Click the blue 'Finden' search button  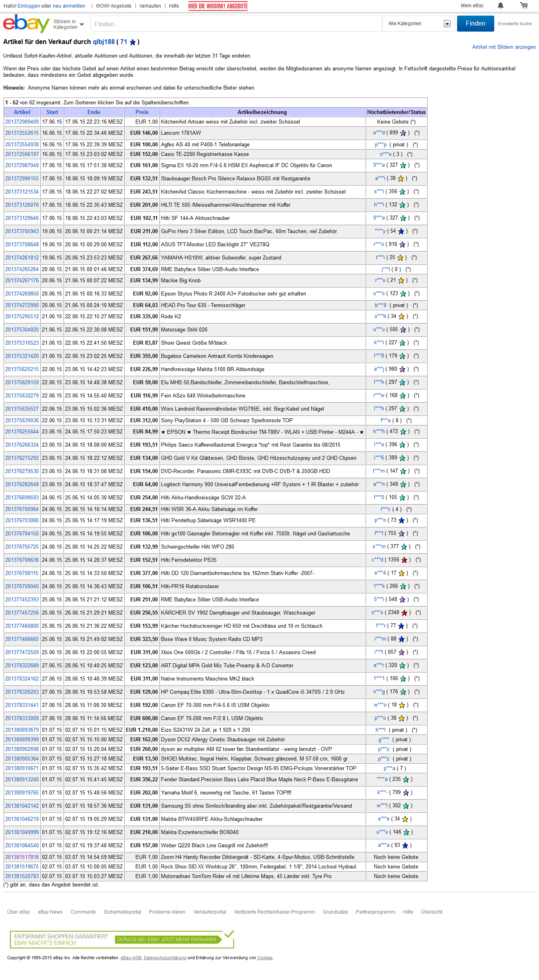(475, 24)
